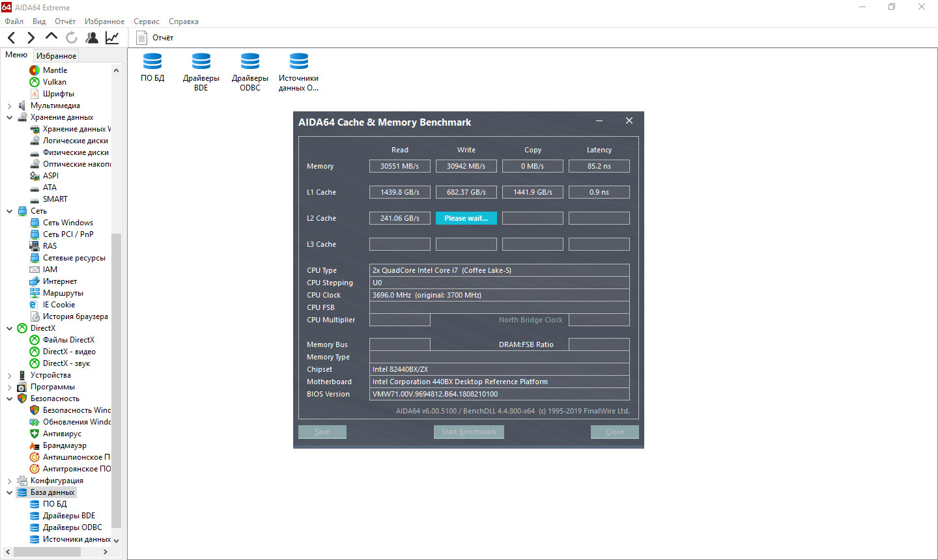Open the user/favorites person icon in toolbar
Screen dimensions: 938x560
click(x=92, y=38)
